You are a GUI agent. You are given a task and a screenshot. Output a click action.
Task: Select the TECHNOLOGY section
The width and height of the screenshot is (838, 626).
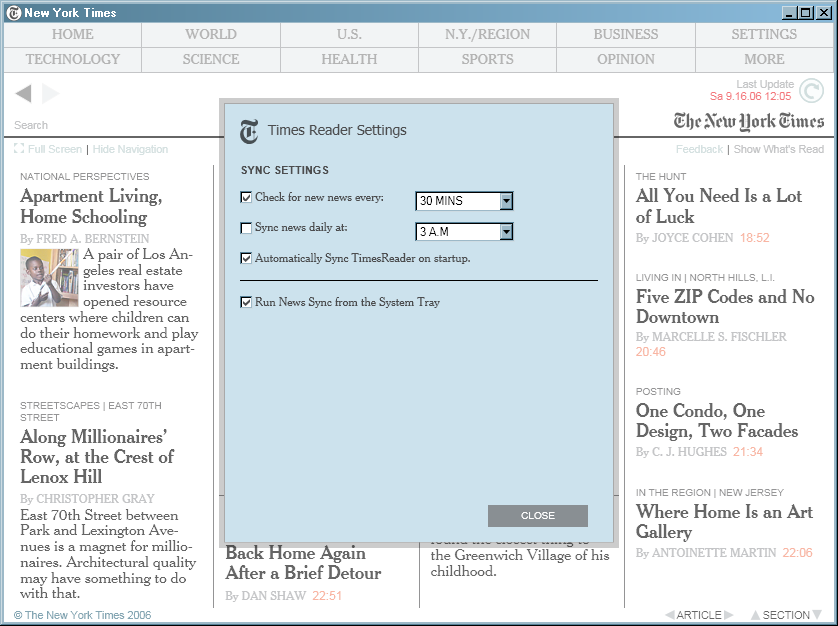click(73, 59)
